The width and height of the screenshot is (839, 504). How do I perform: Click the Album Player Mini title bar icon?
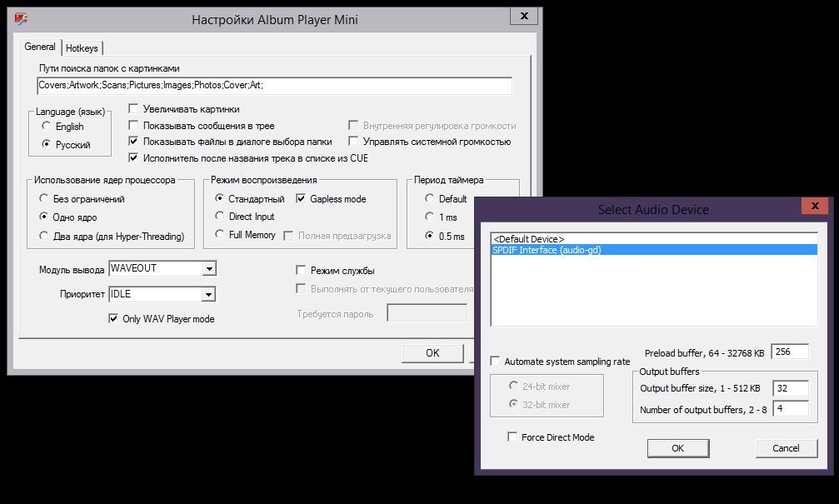coord(21,19)
